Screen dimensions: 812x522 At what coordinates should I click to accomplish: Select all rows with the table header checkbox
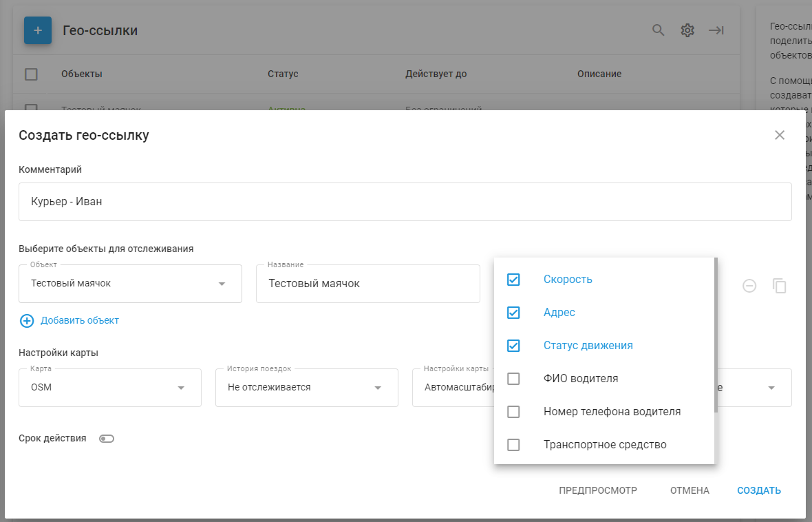coord(31,74)
